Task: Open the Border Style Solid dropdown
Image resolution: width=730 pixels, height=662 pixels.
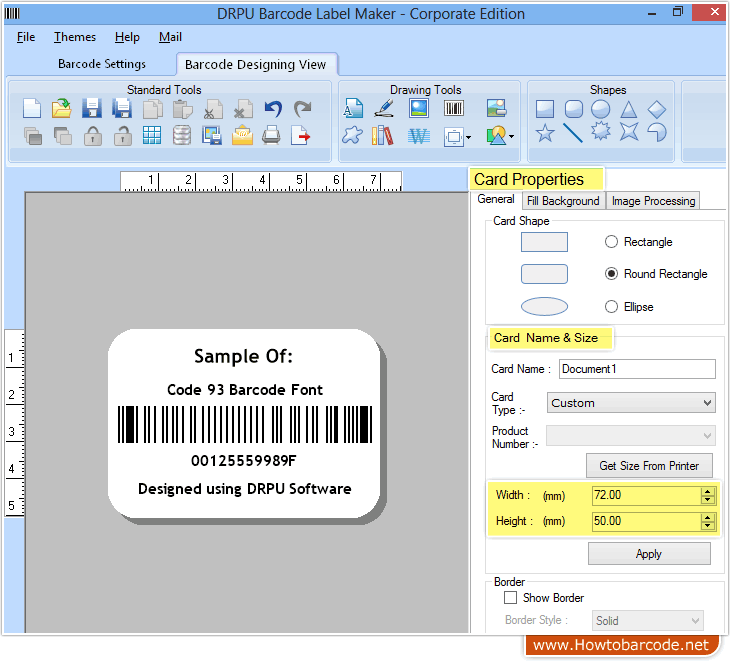Action: (x=648, y=621)
